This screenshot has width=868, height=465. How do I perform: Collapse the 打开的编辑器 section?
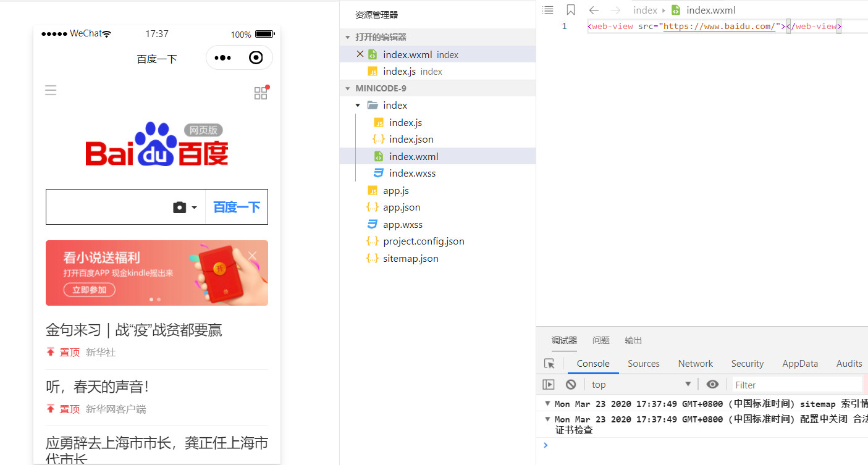pyautogui.click(x=348, y=38)
